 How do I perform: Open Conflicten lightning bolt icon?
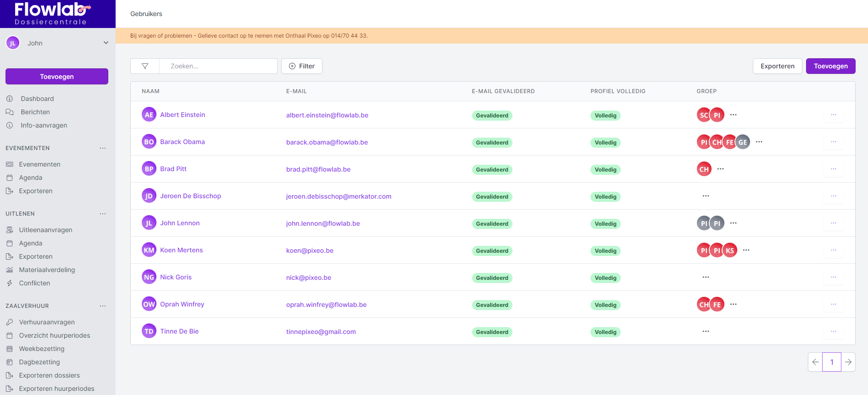point(10,283)
